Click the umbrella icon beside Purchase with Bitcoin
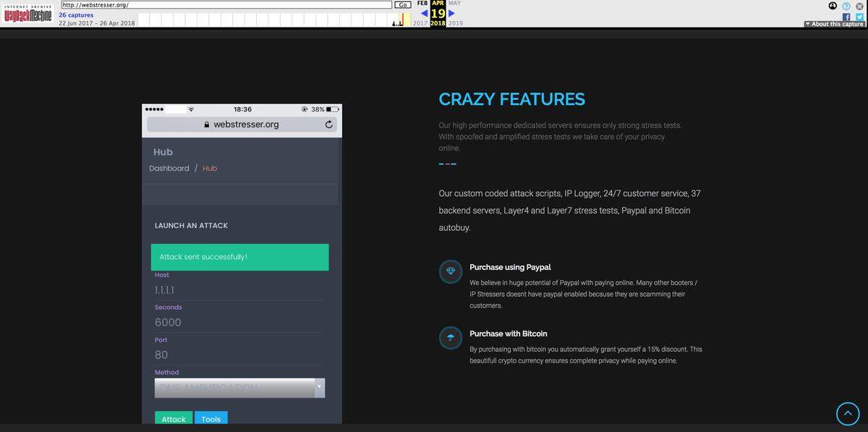Image resolution: width=868 pixels, height=432 pixels. point(451,338)
